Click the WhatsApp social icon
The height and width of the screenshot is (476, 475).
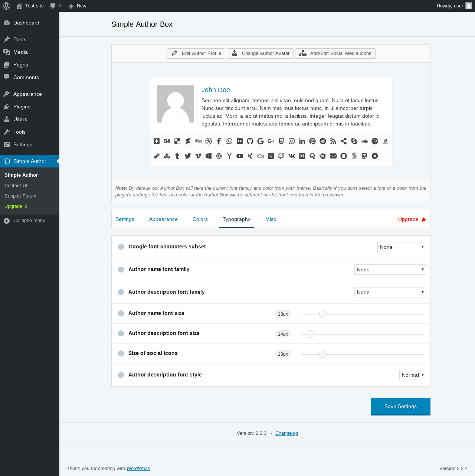pos(229,141)
